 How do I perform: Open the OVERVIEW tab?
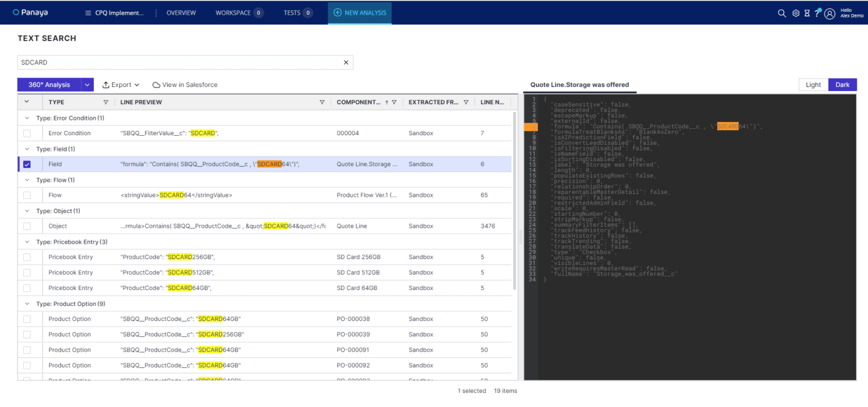[181, 13]
